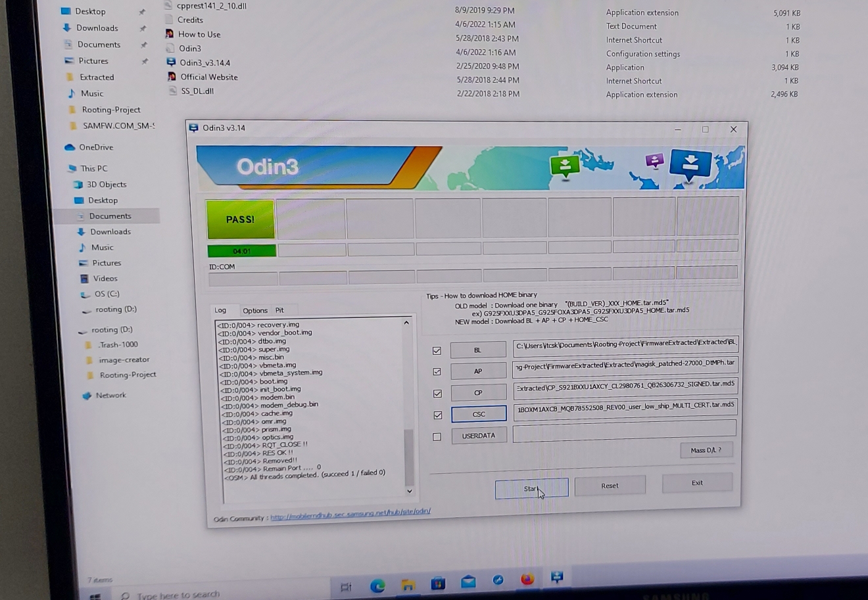The height and width of the screenshot is (600, 868).
Task: Select the Credits text document icon
Action: [x=169, y=20]
